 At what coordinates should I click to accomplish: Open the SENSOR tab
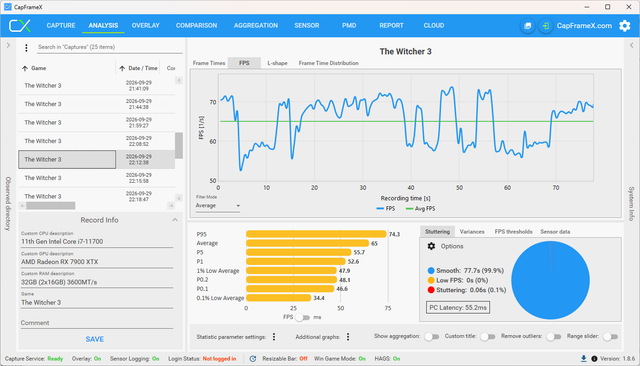pos(307,26)
